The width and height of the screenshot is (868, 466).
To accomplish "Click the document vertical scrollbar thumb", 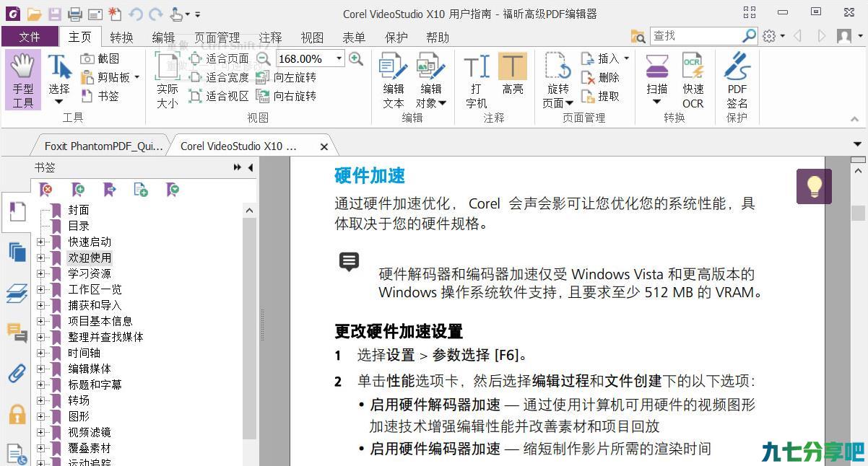I will 858,213.
